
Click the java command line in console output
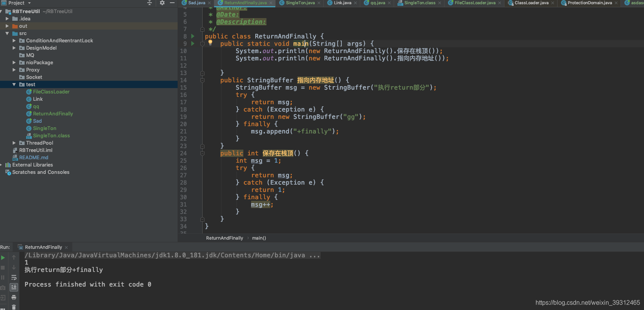[x=172, y=255]
